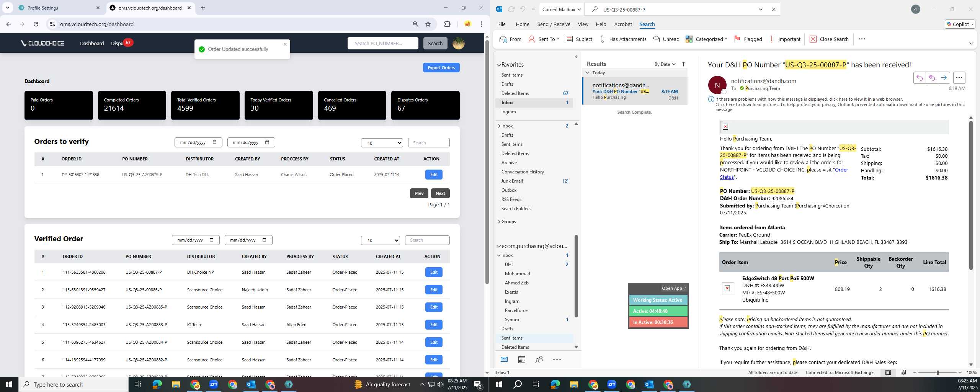This screenshot has width=980, height=392.
Task: Open more actions ellipsis in email header
Action: click(x=959, y=78)
